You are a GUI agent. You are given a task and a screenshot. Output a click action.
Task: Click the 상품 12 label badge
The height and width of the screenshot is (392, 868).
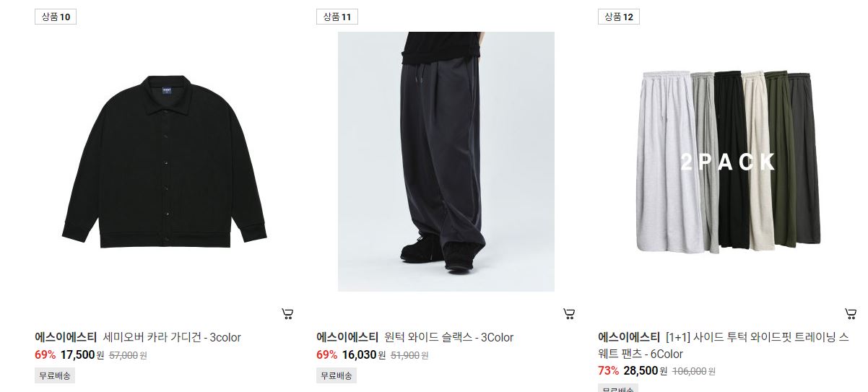(x=619, y=17)
